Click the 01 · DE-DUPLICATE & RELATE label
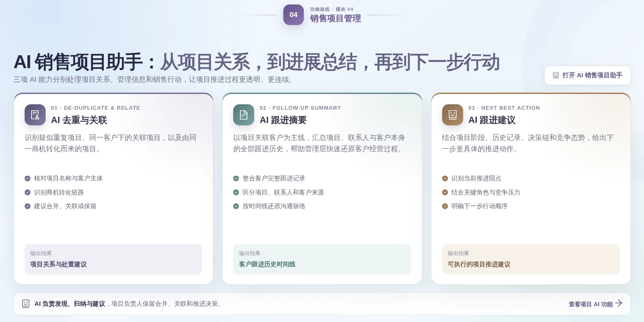Image resolution: width=644 pixels, height=322 pixels. point(96,108)
